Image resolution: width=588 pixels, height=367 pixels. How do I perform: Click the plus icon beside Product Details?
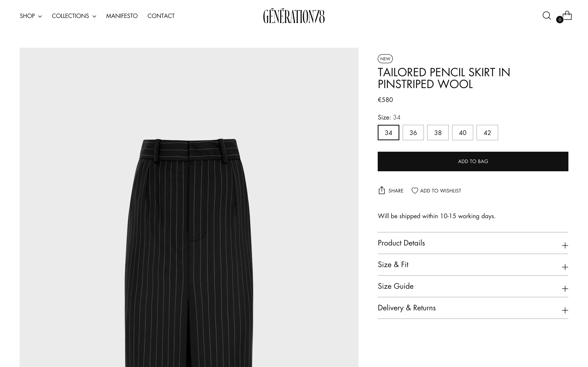[565, 246]
